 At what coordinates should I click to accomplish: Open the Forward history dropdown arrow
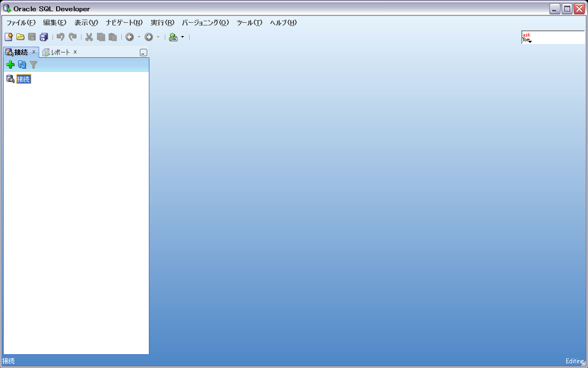coord(158,37)
